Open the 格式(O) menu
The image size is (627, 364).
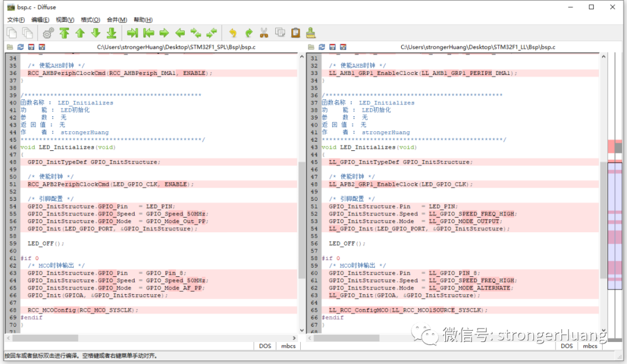click(91, 20)
